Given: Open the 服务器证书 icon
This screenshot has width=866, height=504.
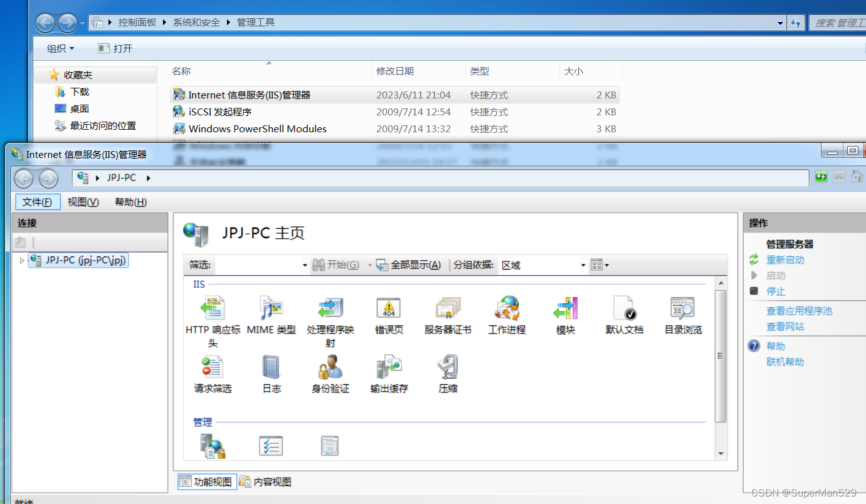Looking at the screenshot, I should [448, 308].
